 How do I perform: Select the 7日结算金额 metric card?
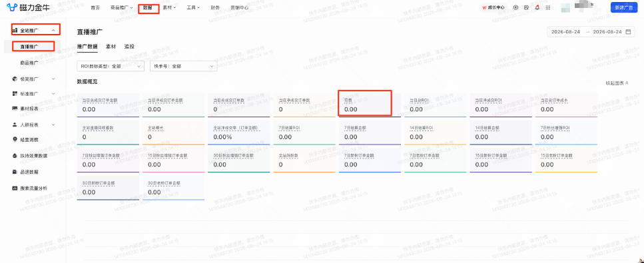click(x=370, y=132)
